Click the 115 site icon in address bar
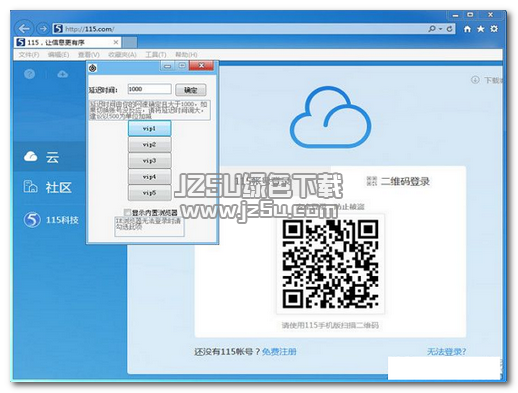Screen dimensions: 518x393 [58, 29]
